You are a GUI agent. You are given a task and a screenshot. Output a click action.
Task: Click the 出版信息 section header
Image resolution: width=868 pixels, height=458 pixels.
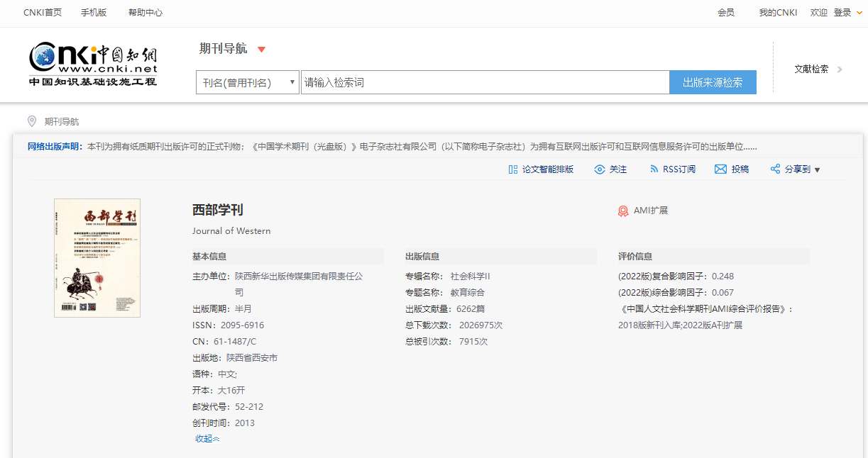[x=422, y=257]
